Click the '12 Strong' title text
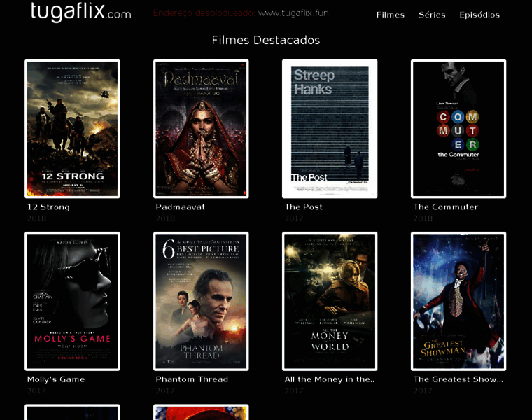Image resolution: width=532 pixels, height=420 pixels. tap(48, 207)
